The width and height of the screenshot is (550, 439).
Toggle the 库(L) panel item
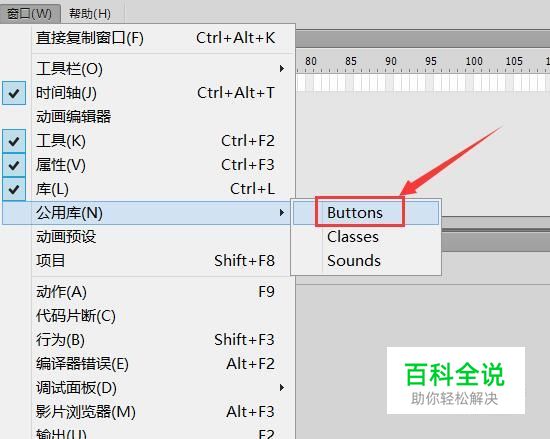coord(148,189)
